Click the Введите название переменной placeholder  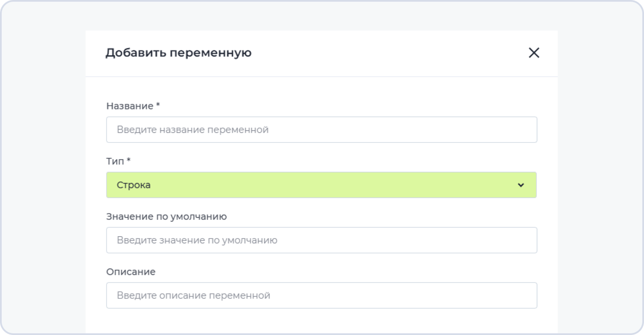point(193,130)
